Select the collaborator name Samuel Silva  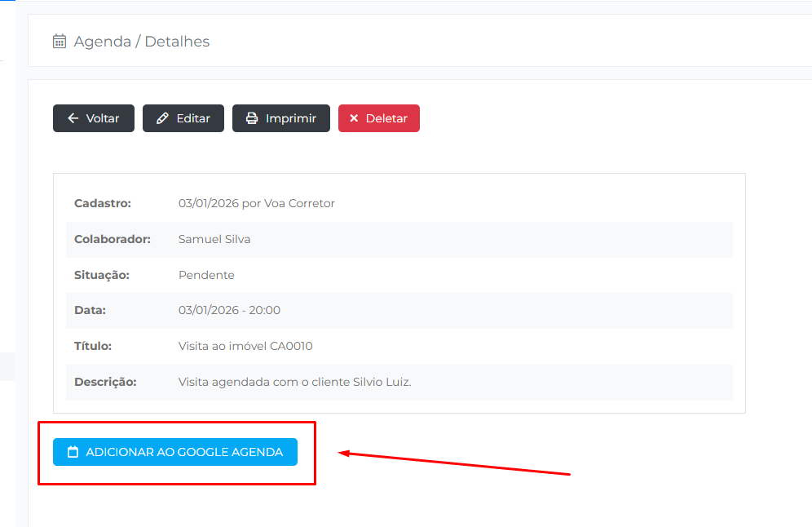coord(214,239)
